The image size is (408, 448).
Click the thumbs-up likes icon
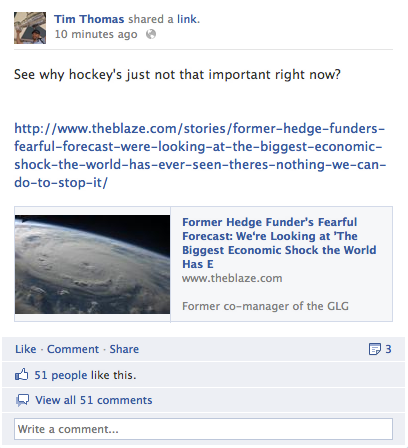click(x=22, y=375)
